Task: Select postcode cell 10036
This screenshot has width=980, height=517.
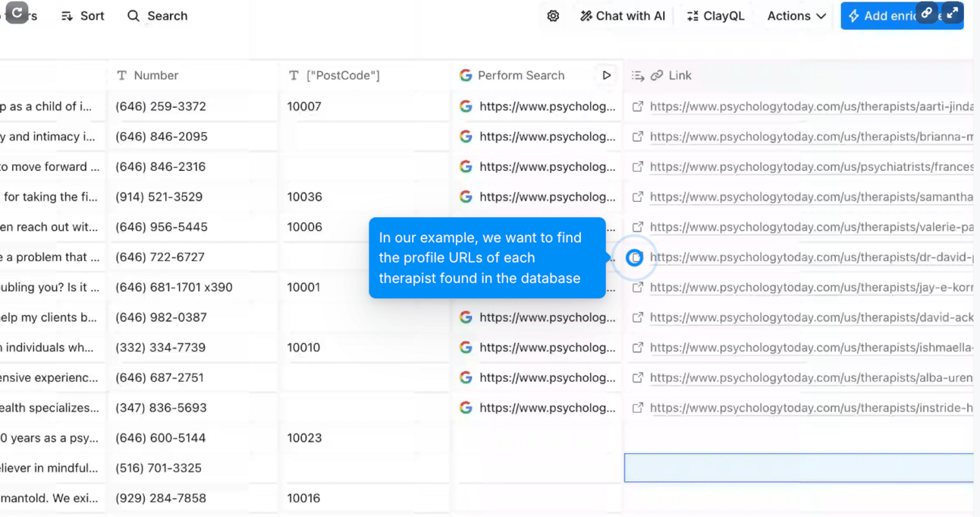Action: (x=365, y=197)
